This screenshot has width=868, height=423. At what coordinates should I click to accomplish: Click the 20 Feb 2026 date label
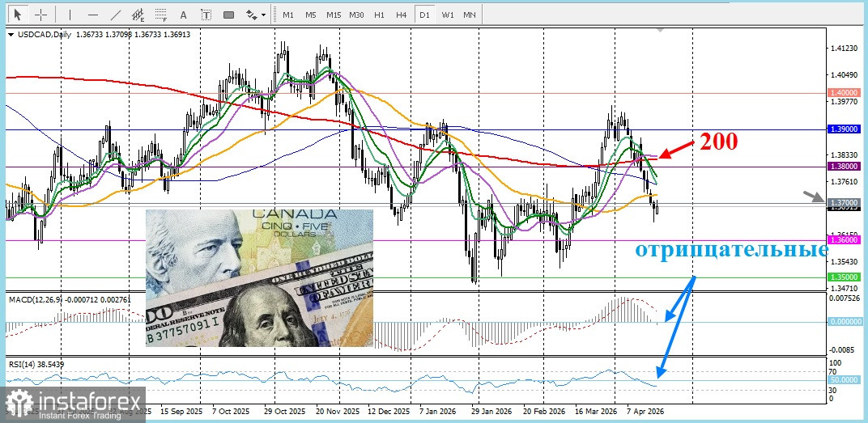click(543, 412)
